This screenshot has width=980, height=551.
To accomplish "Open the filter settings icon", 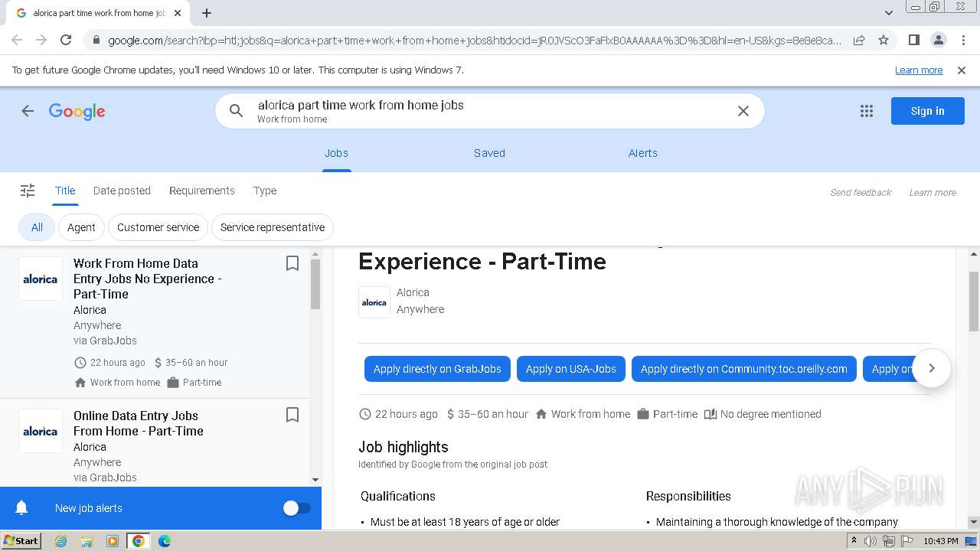I will 28,191.
